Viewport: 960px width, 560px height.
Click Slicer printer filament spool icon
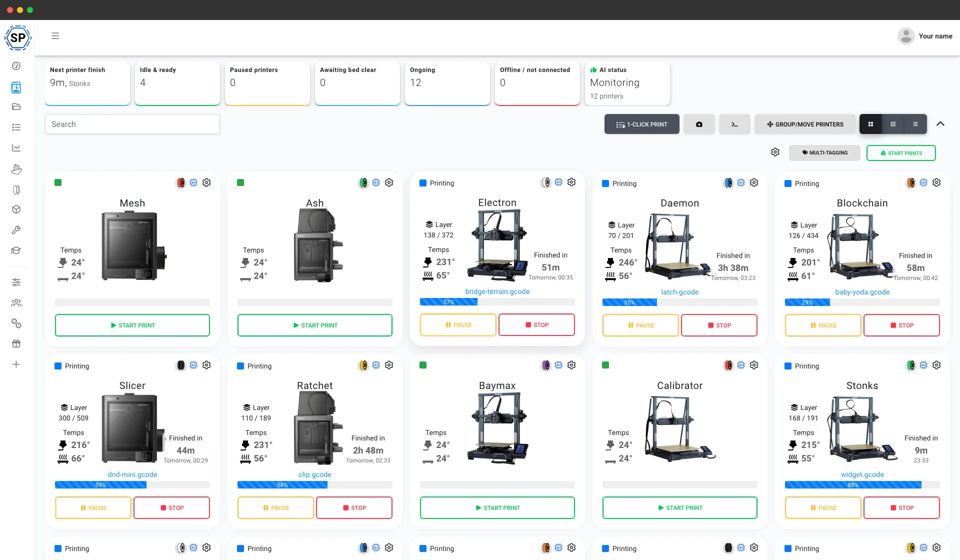point(181,365)
